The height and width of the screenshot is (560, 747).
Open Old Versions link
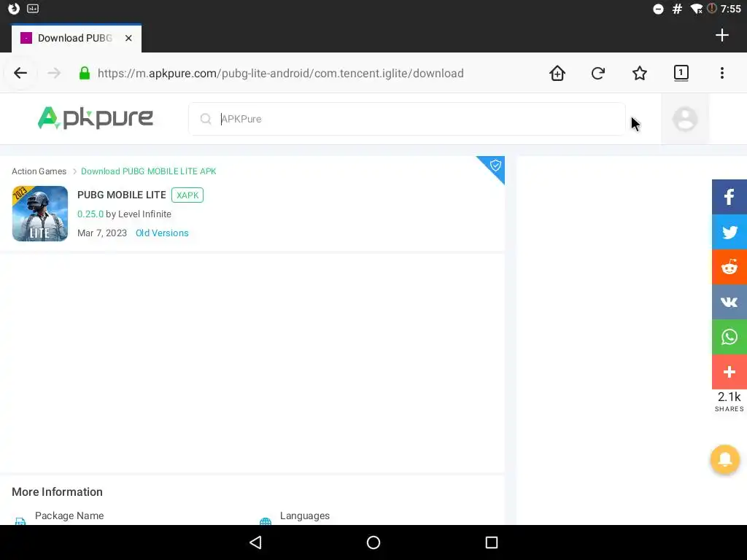162,233
